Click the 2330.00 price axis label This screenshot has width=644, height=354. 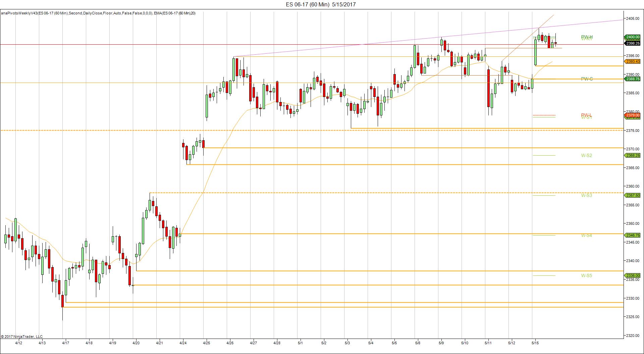click(x=633, y=298)
